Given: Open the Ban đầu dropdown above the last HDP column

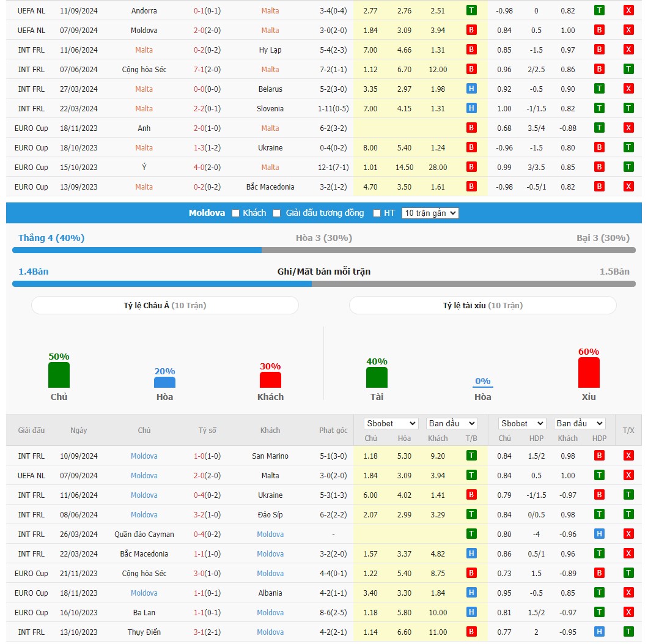Looking at the screenshot, I should pos(580,423).
